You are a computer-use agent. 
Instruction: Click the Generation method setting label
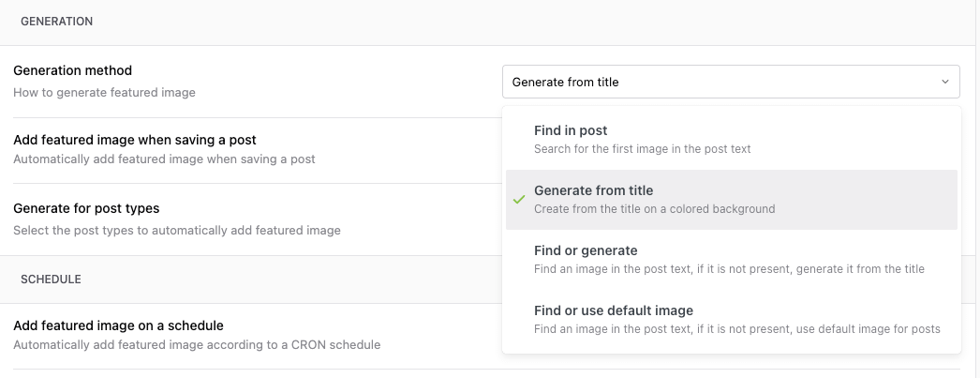click(72, 70)
